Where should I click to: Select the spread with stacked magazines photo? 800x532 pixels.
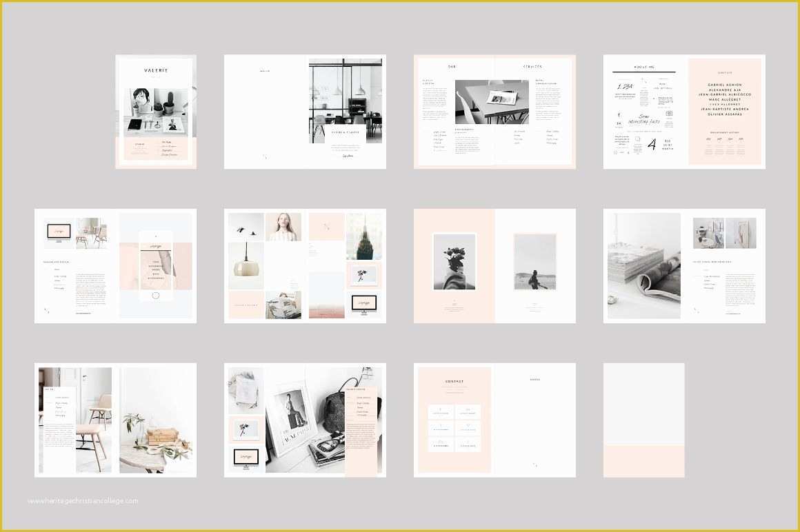click(x=684, y=265)
